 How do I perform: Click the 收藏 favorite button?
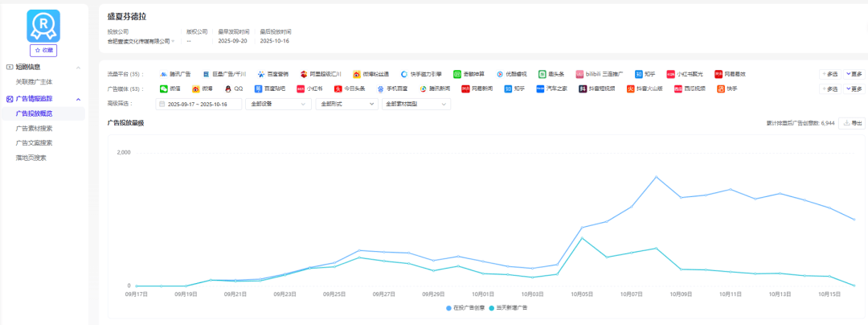[x=44, y=50]
